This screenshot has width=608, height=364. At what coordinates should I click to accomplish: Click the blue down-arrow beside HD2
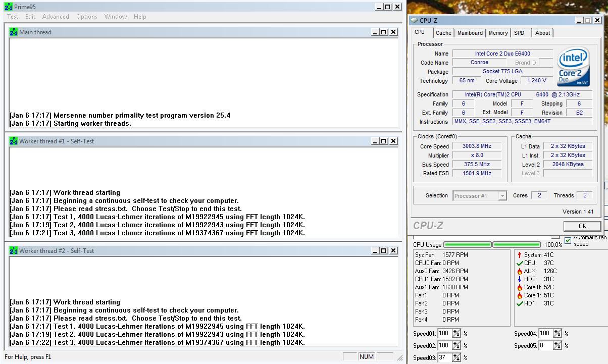tap(519, 279)
